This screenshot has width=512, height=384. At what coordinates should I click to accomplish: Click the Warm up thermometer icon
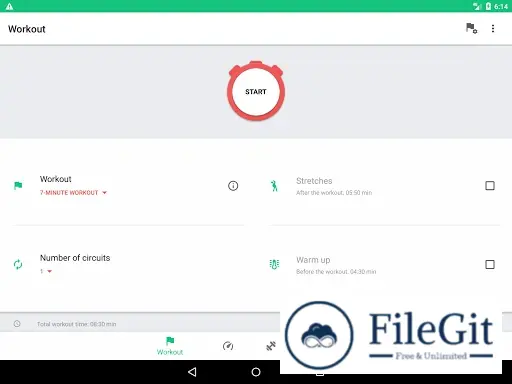pyautogui.click(x=274, y=264)
